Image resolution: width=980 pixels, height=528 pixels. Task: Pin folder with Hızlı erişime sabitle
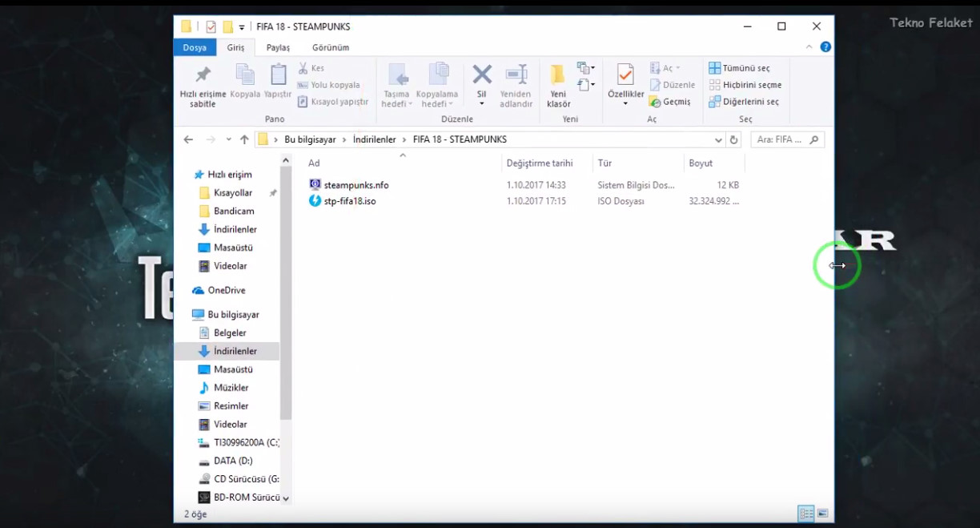coord(203,86)
